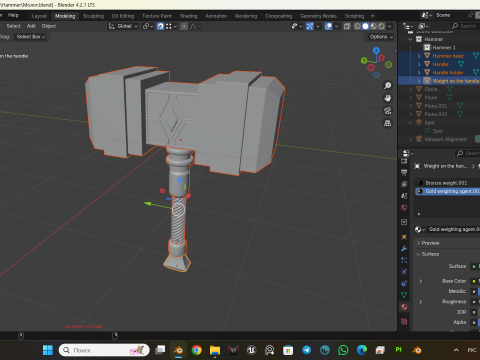Open the viewport Options dropdown

click(381, 37)
